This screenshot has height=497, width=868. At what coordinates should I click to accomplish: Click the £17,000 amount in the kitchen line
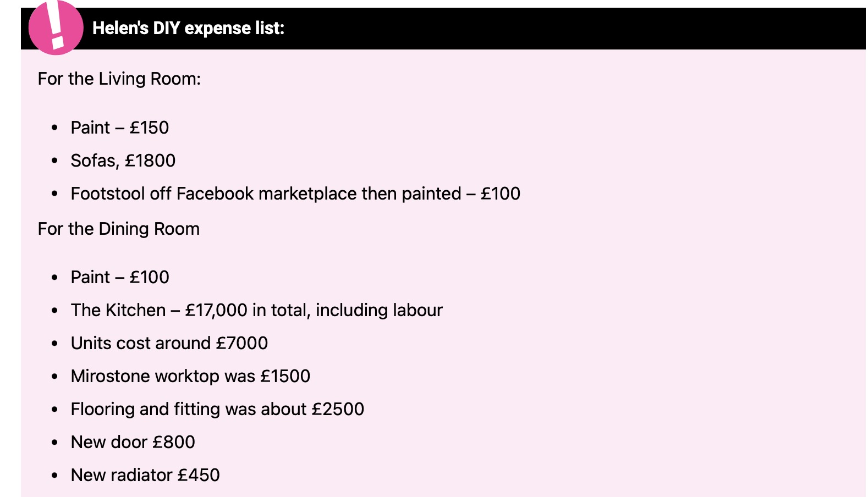[x=216, y=310]
